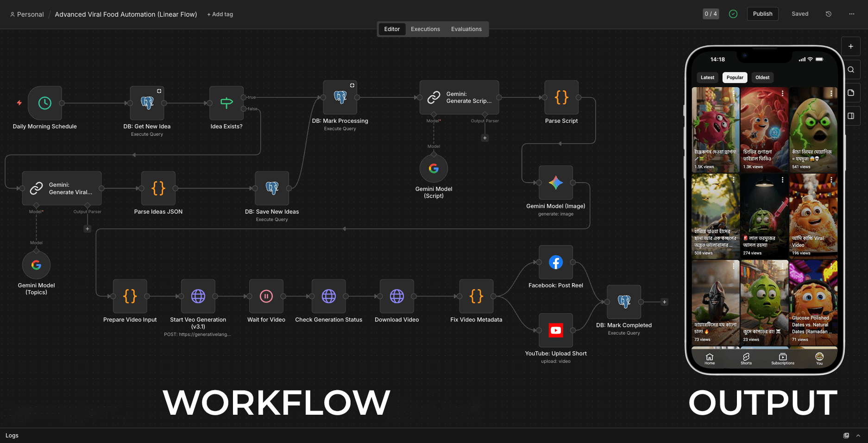The image size is (868, 443).
Task: Add node after DB: Mark Completed
Action: (664, 302)
